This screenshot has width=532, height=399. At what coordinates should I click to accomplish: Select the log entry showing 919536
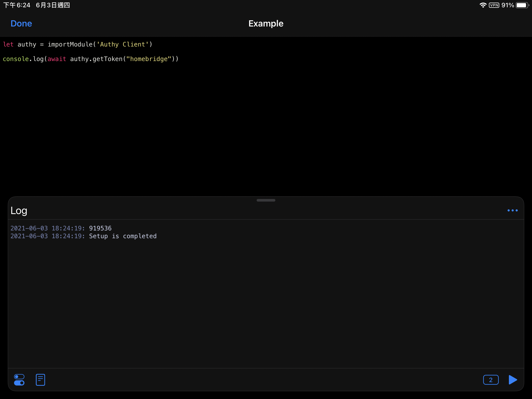point(100,228)
